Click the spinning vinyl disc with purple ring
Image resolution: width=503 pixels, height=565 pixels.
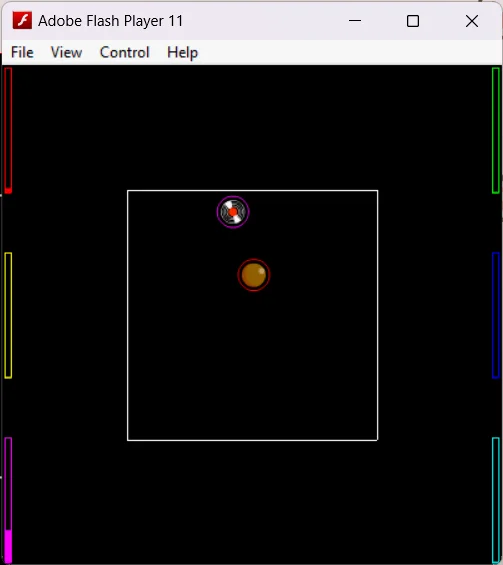pos(233,212)
